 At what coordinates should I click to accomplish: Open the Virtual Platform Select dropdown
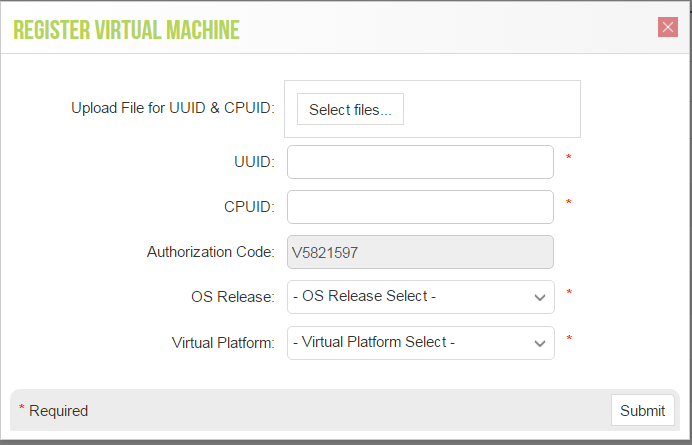click(x=420, y=342)
